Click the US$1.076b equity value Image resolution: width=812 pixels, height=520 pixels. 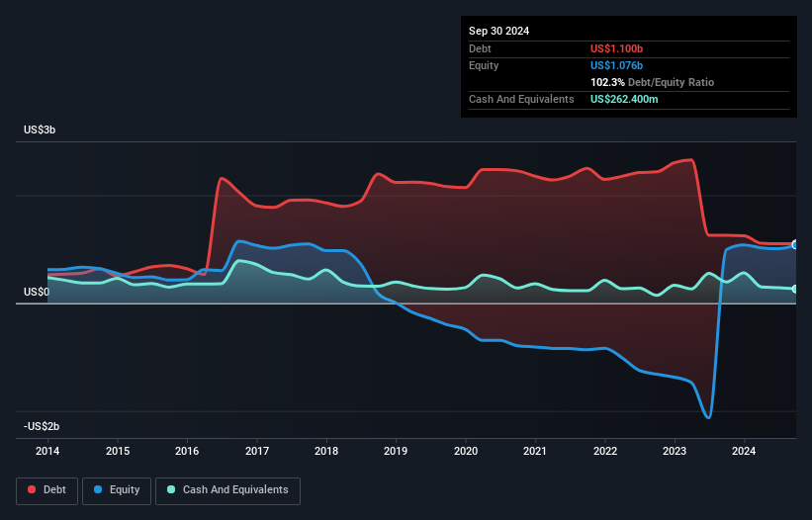(616, 65)
